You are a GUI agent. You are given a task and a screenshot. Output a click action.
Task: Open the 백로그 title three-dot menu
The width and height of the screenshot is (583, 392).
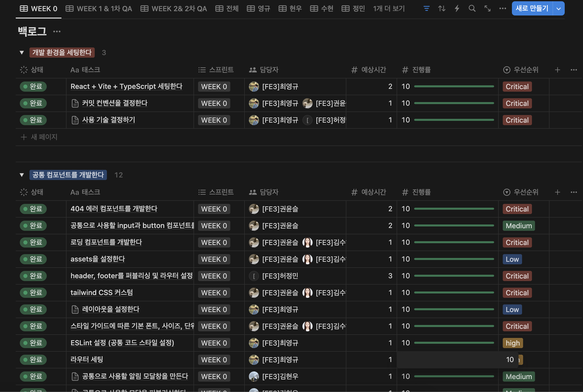click(x=57, y=31)
